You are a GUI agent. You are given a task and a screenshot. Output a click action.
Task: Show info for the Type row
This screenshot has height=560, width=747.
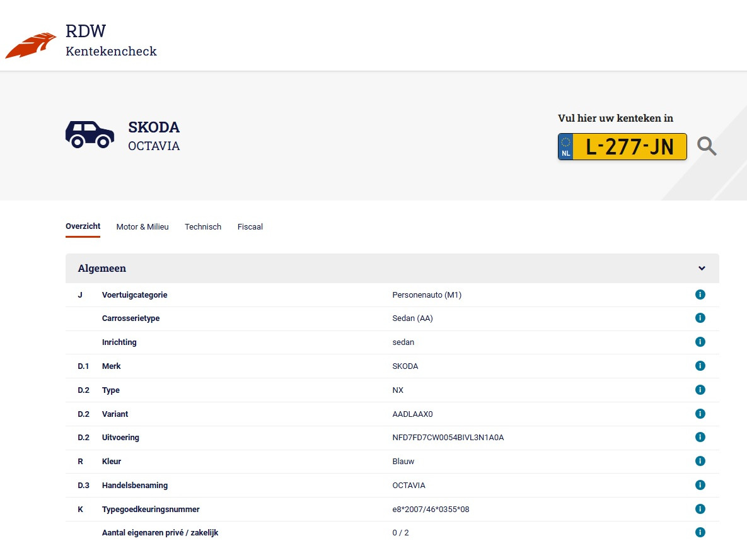(x=700, y=390)
